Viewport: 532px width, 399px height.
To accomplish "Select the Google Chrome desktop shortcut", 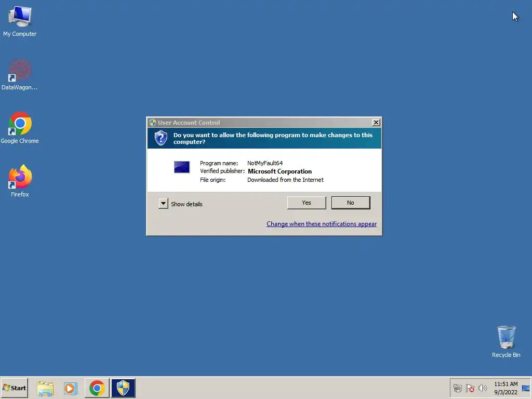I will pyautogui.click(x=20, y=128).
